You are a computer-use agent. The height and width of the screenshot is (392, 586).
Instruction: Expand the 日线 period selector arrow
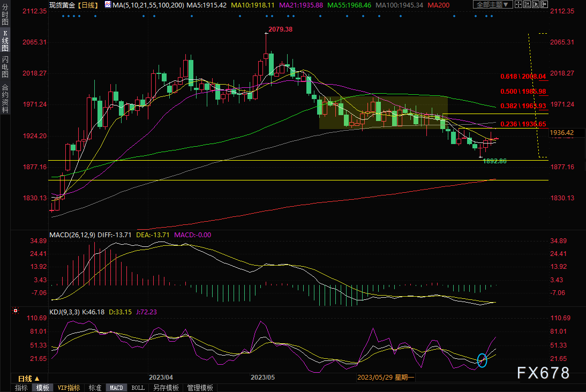tap(37, 379)
